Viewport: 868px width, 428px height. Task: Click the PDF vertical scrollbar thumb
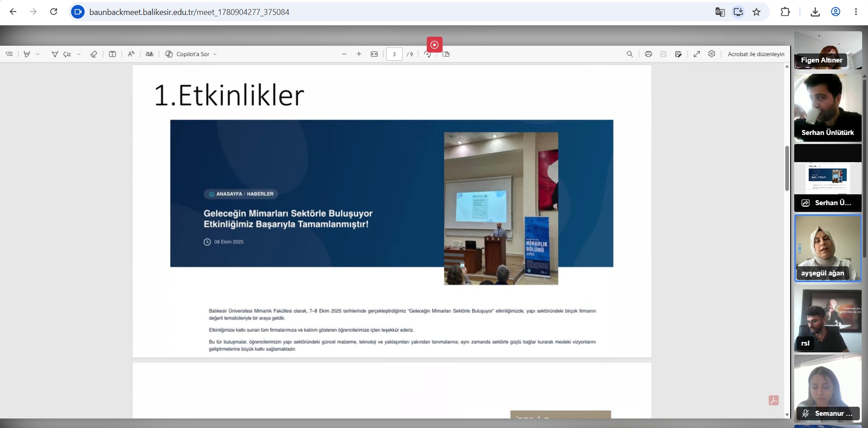coord(787,168)
